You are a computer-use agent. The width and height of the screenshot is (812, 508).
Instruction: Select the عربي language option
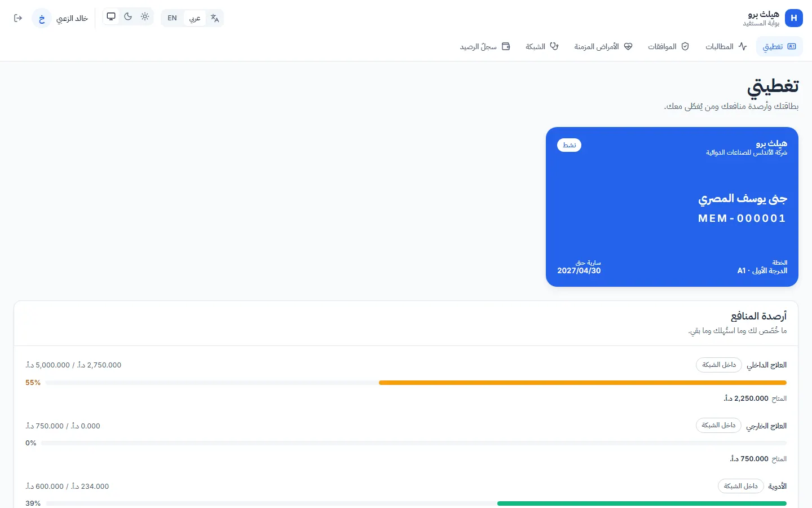coord(195,18)
